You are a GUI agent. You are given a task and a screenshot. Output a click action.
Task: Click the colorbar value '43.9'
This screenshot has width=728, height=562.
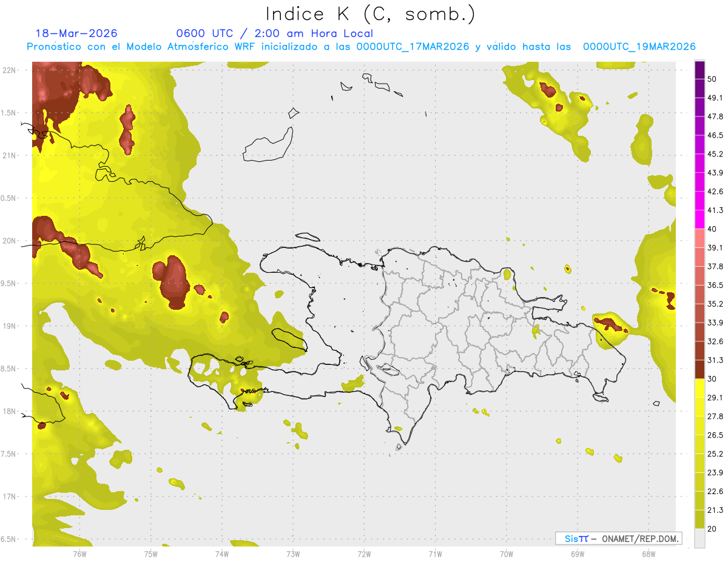tap(715, 173)
